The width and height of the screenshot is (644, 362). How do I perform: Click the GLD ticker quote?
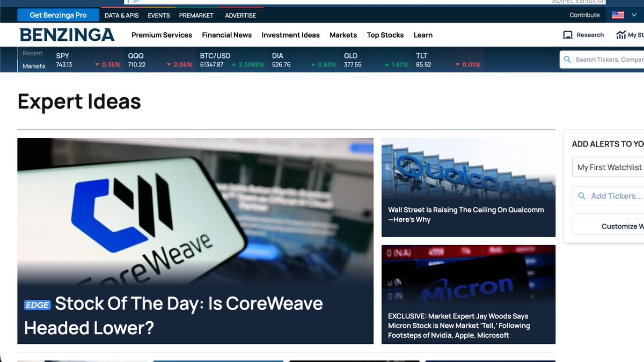click(x=376, y=60)
